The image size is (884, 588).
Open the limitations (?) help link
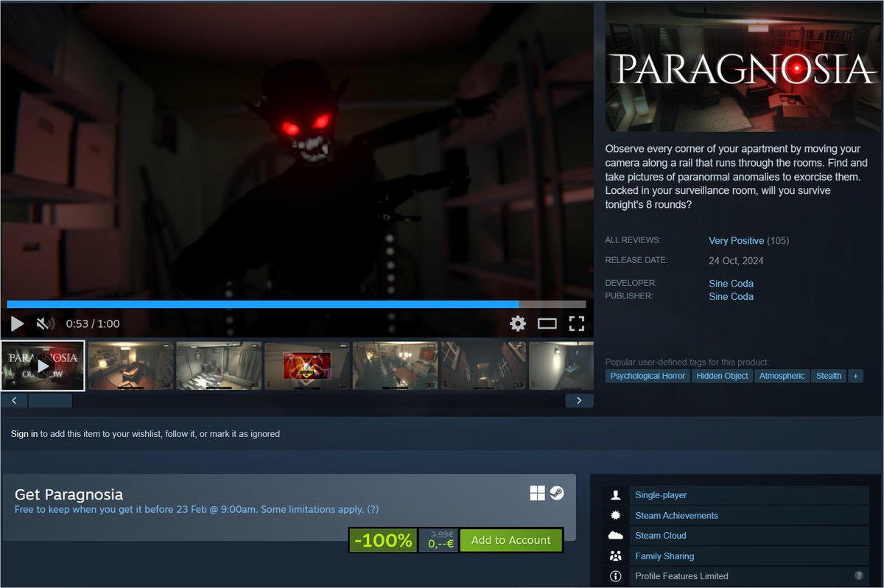373,509
